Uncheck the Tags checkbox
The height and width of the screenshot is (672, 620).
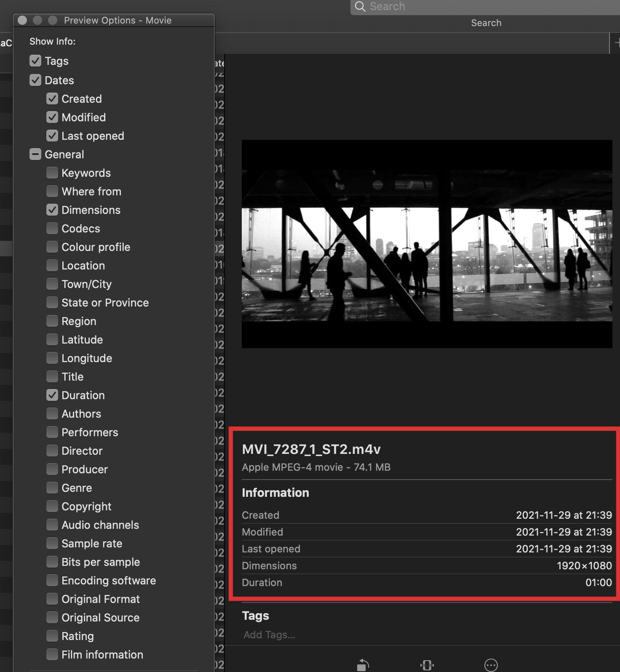tap(35, 61)
